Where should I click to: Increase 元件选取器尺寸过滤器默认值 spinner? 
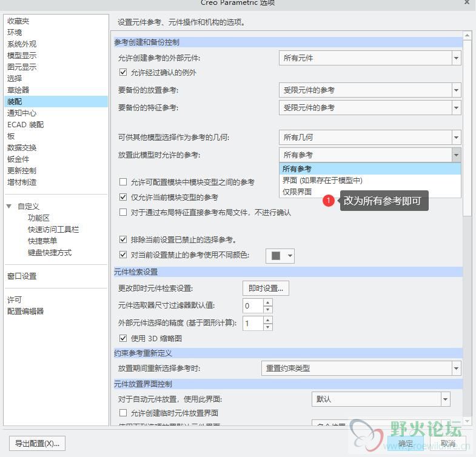tap(267, 302)
